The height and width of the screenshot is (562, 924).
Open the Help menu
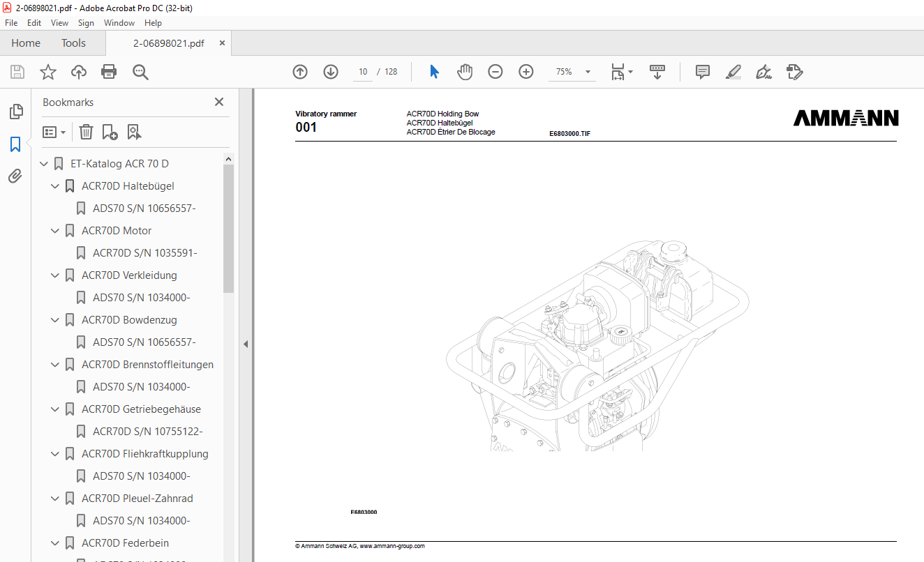pos(153,23)
